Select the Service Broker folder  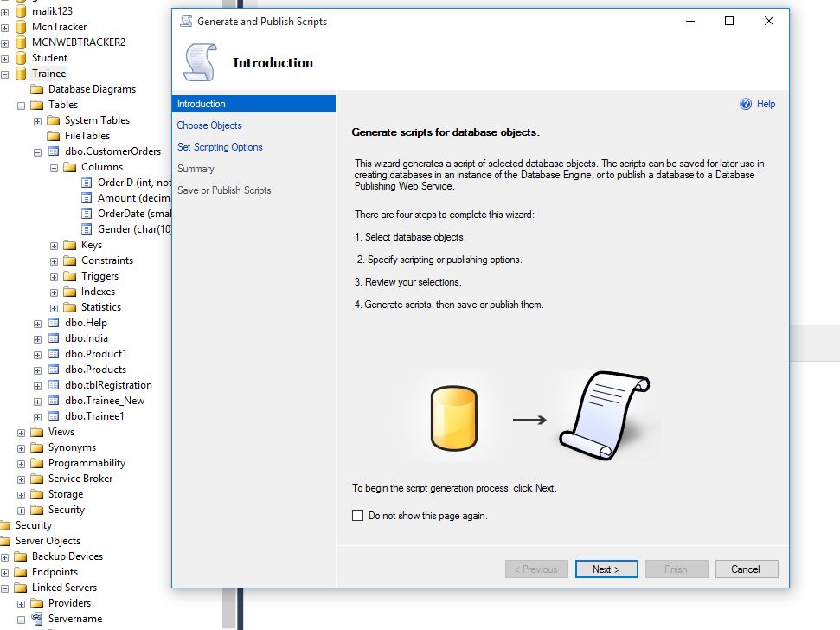(80, 479)
